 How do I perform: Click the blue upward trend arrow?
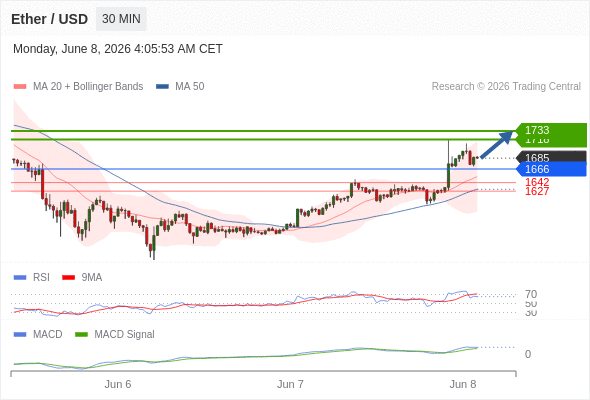[x=497, y=145]
